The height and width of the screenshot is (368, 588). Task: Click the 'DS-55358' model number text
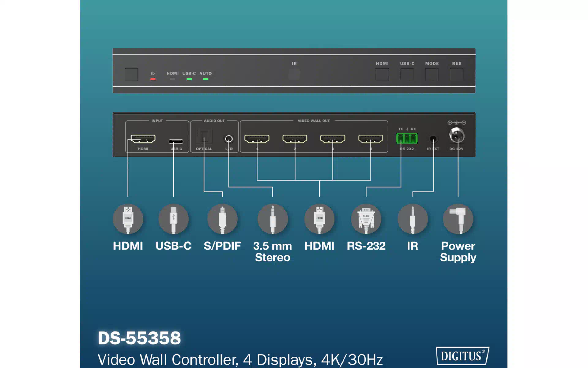139,338
